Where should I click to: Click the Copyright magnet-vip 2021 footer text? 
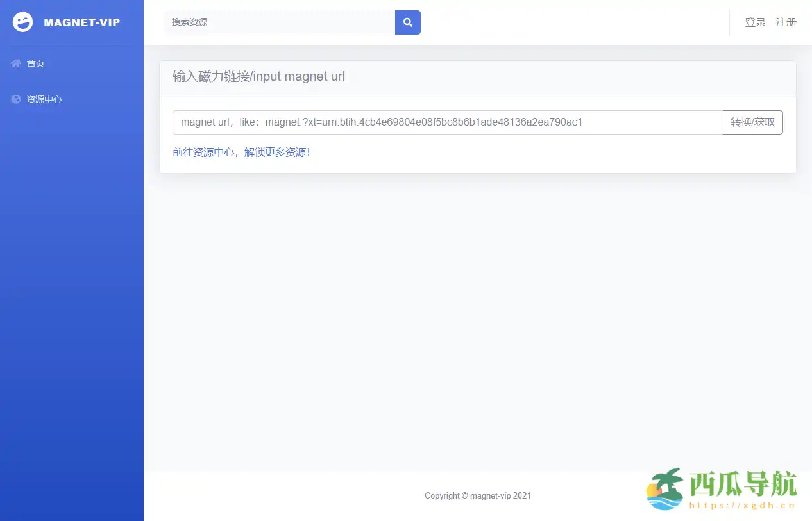477,495
